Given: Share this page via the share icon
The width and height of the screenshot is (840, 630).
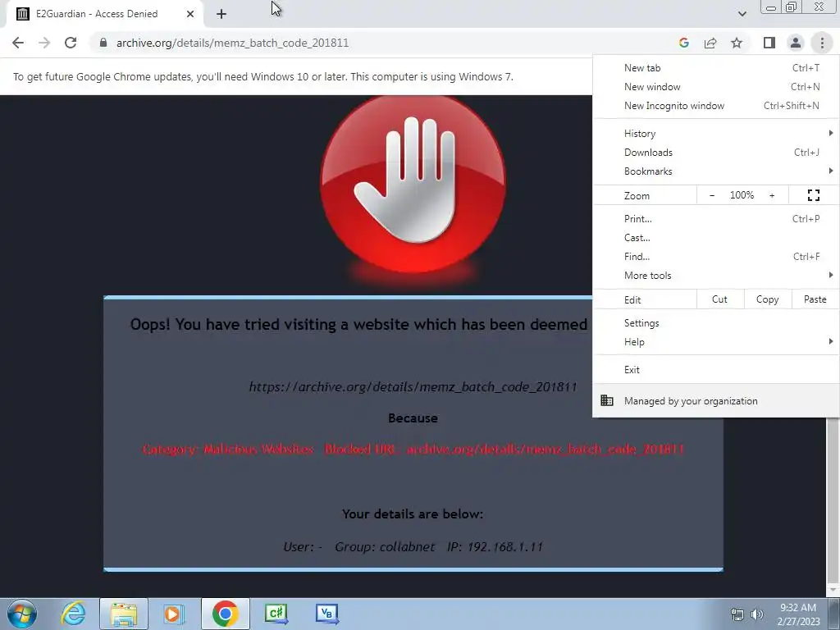Looking at the screenshot, I should [x=710, y=43].
